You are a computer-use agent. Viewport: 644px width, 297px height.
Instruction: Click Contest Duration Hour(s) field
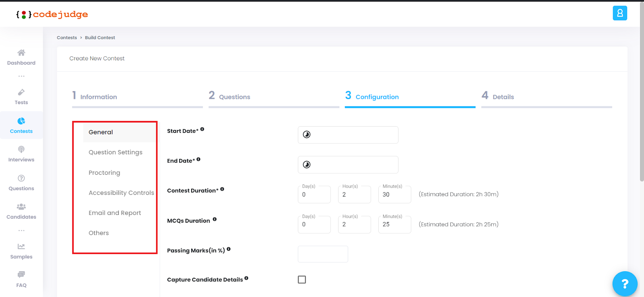point(355,195)
